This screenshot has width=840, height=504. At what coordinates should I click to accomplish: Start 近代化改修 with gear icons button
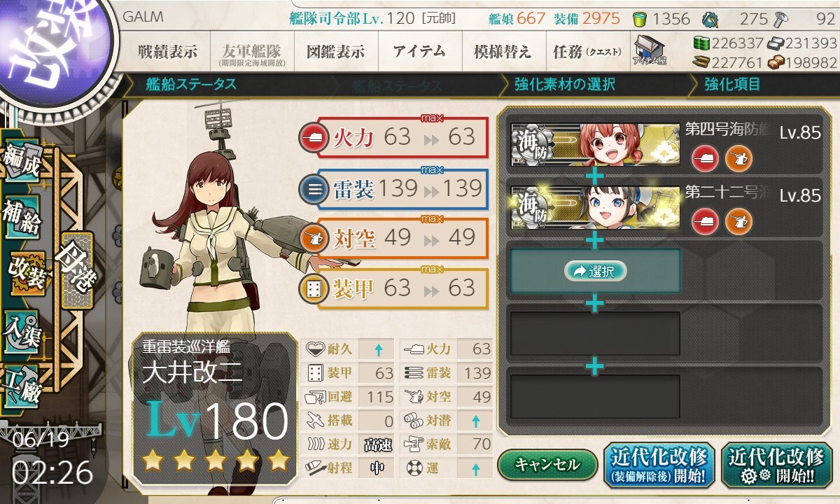[x=776, y=465]
